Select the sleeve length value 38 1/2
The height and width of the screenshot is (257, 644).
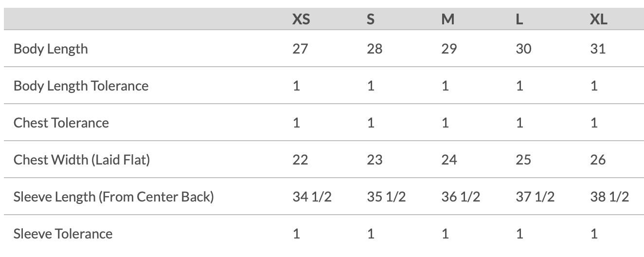(x=609, y=197)
